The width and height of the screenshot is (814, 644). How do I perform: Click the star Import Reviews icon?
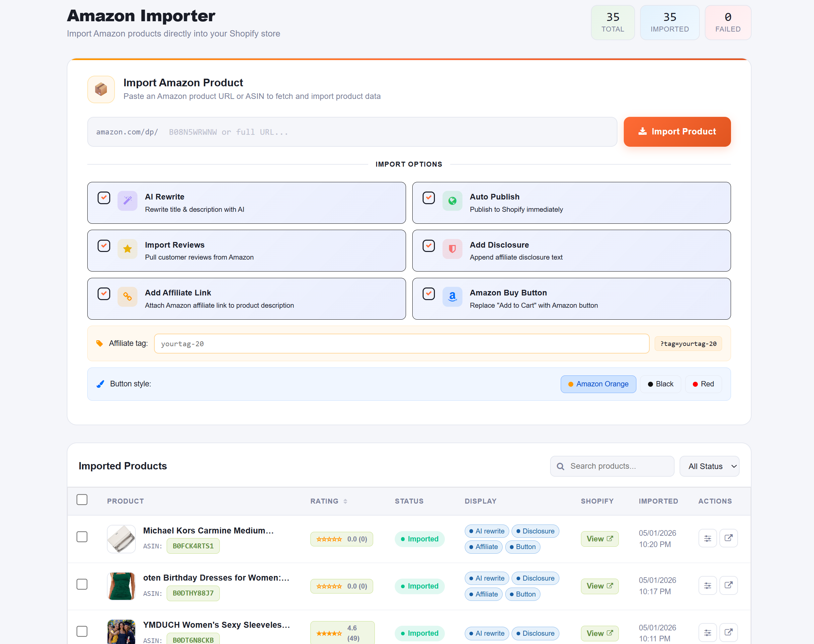coord(127,249)
